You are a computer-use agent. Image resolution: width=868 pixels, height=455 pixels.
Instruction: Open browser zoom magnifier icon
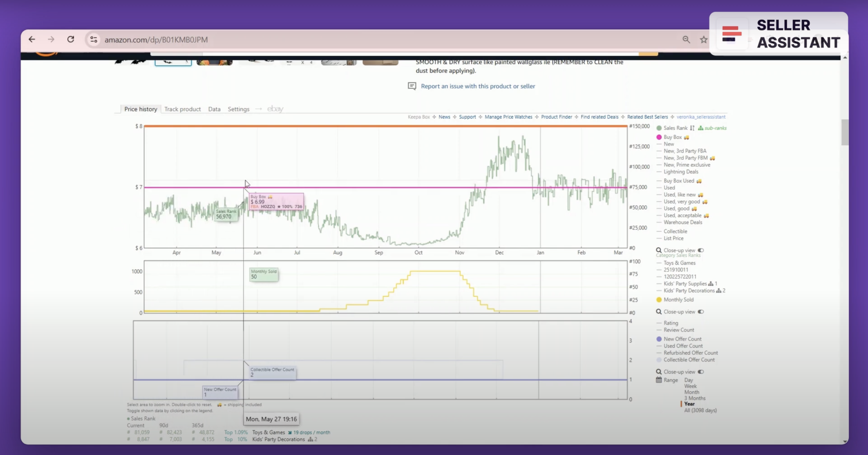[x=686, y=40]
